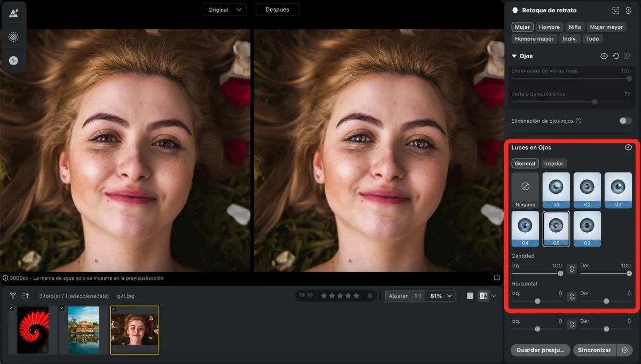Viewport: 641px width, 364px height.
Task: Click the Guardar preajuste button
Action: 541,350
